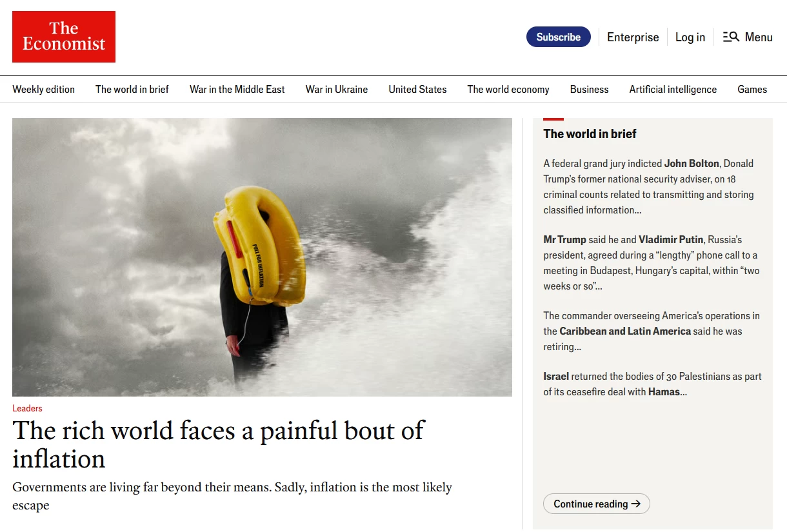Select War in the Middle East
Viewport: 787px width, 532px height.
tap(237, 90)
